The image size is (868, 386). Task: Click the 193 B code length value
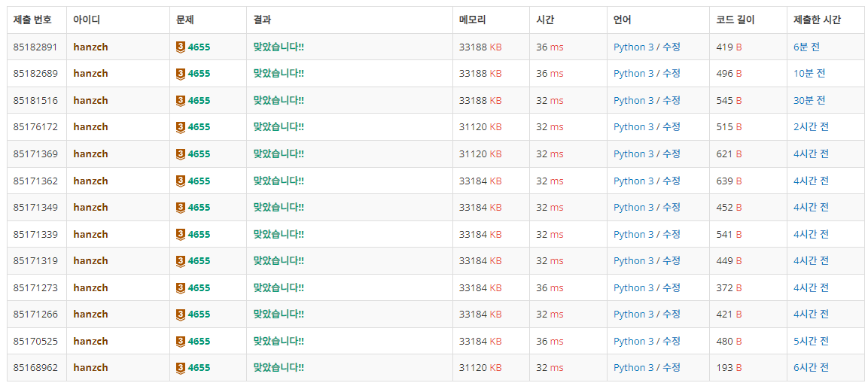pyautogui.click(x=729, y=368)
